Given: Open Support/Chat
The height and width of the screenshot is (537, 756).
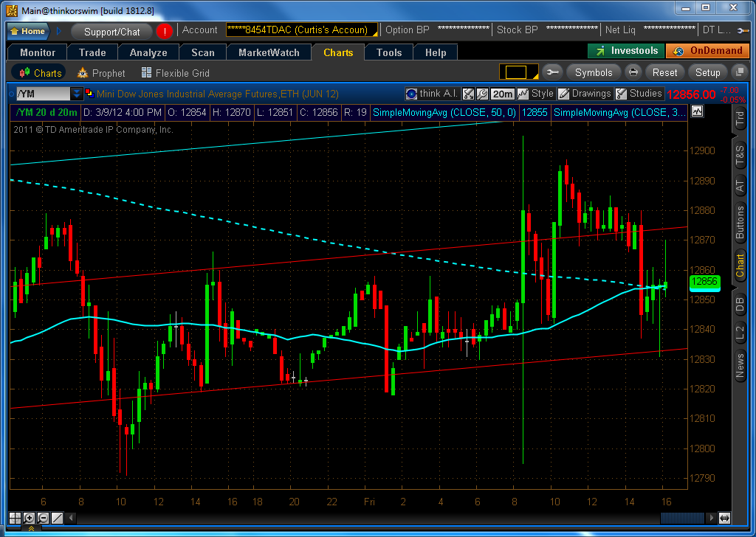Looking at the screenshot, I should point(112,32).
